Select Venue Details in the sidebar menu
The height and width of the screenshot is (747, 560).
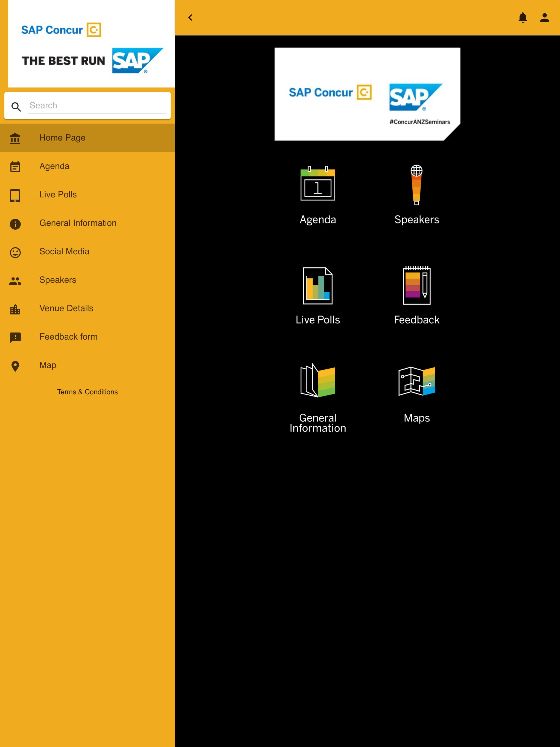click(x=87, y=308)
